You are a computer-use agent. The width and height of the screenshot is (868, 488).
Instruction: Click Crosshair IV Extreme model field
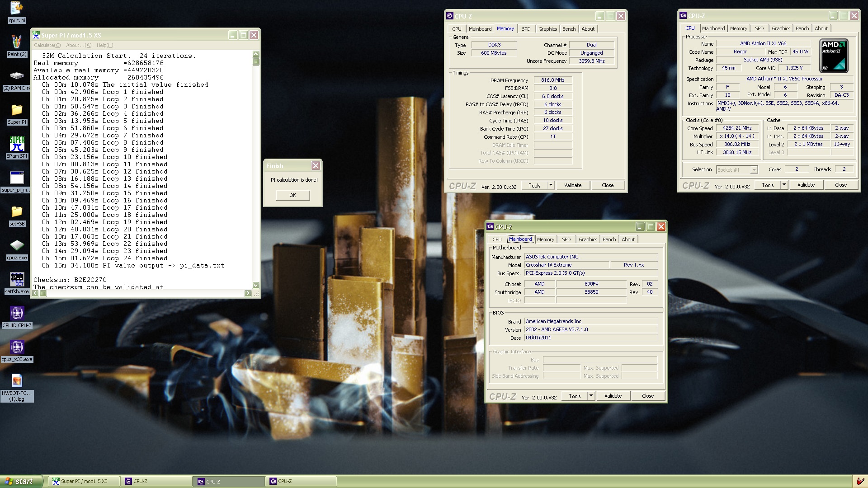pos(567,265)
